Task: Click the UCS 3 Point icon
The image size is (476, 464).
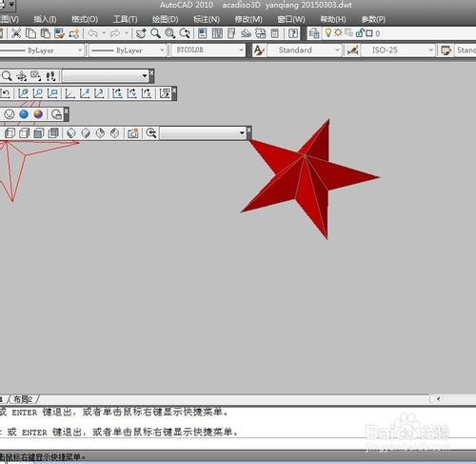Action: point(99,93)
